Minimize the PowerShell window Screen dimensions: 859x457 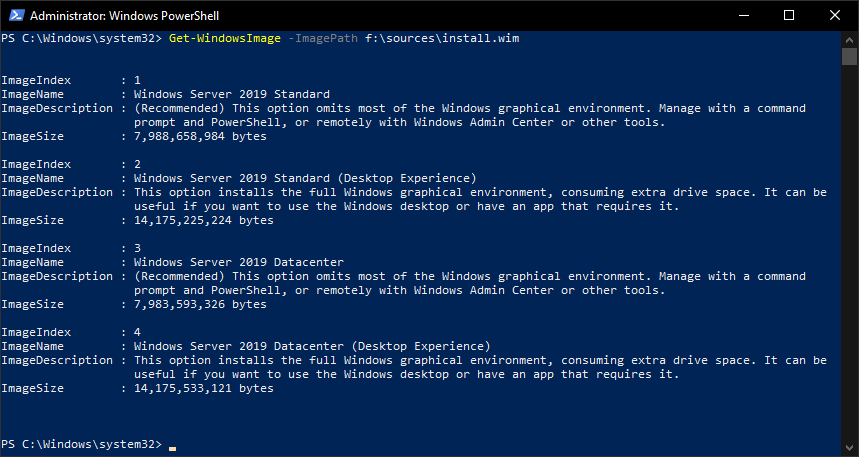743,15
